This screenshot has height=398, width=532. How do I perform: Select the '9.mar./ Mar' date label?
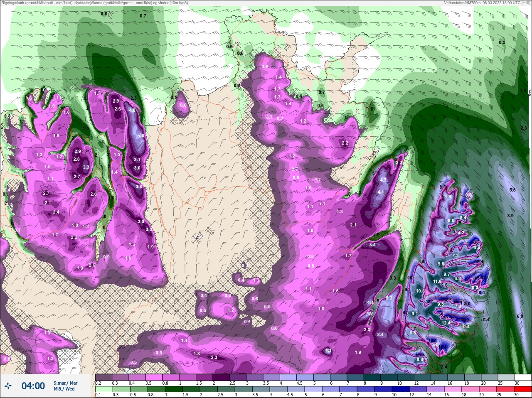(65, 383)
